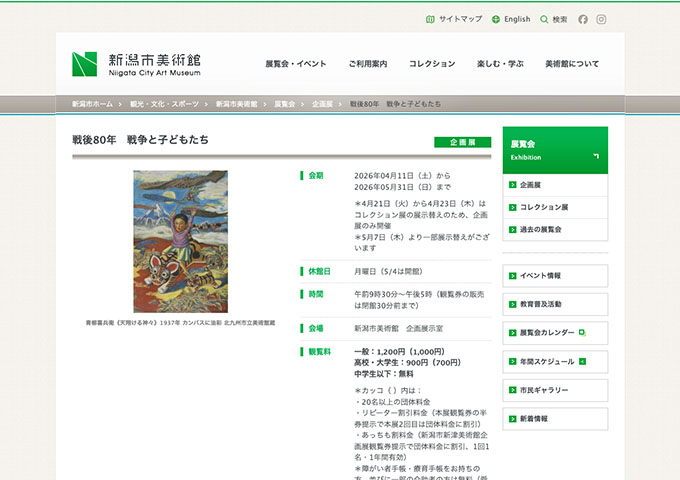Click the arrow icon beside イベント情報

pos(513,276)
